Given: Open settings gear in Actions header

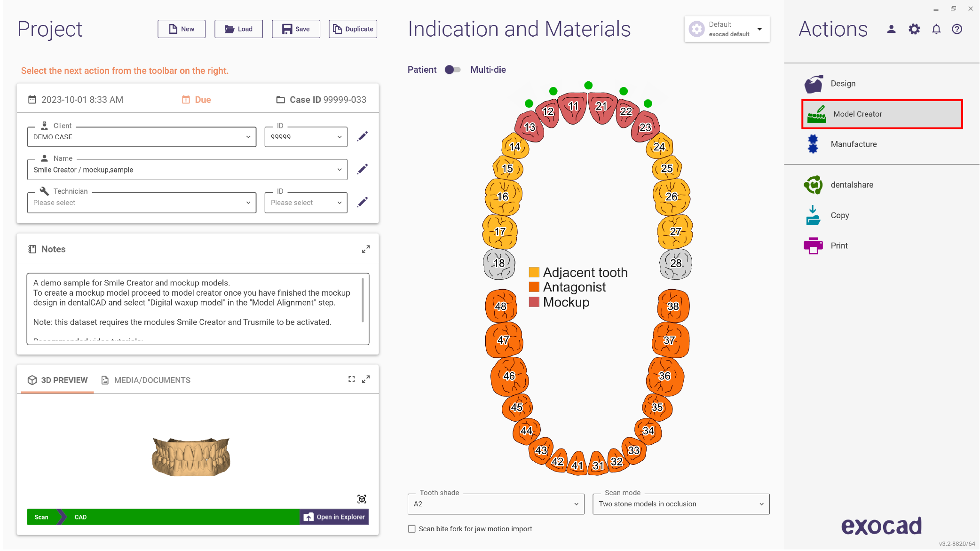Looking at the screenshot, I should (914, 29).
